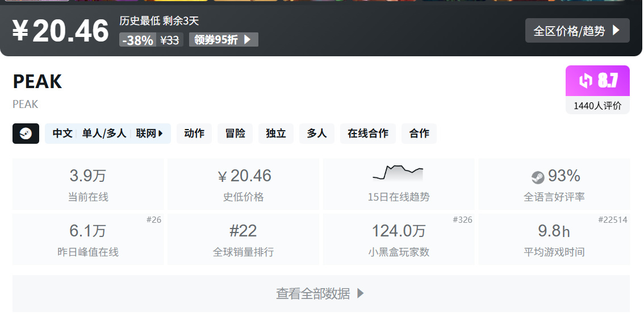Open the 15日在线趋势 trend chart
Viewport: 644px width, 316px height.
tap(399, 184)
